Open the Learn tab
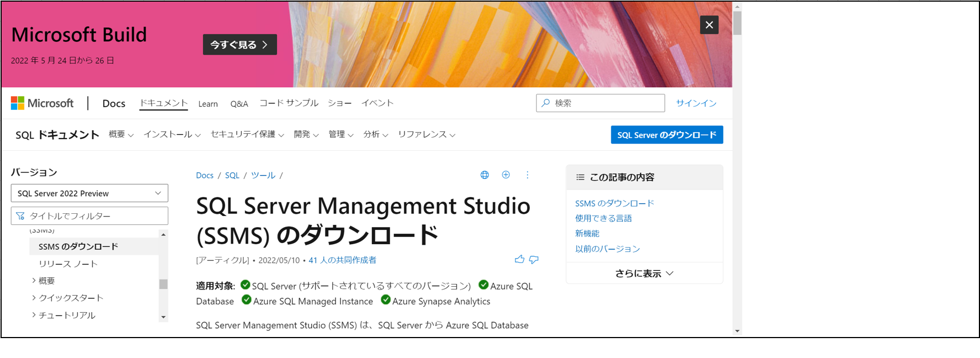The image size is (980, 358). pyautogui.click(x=208, y=104)
